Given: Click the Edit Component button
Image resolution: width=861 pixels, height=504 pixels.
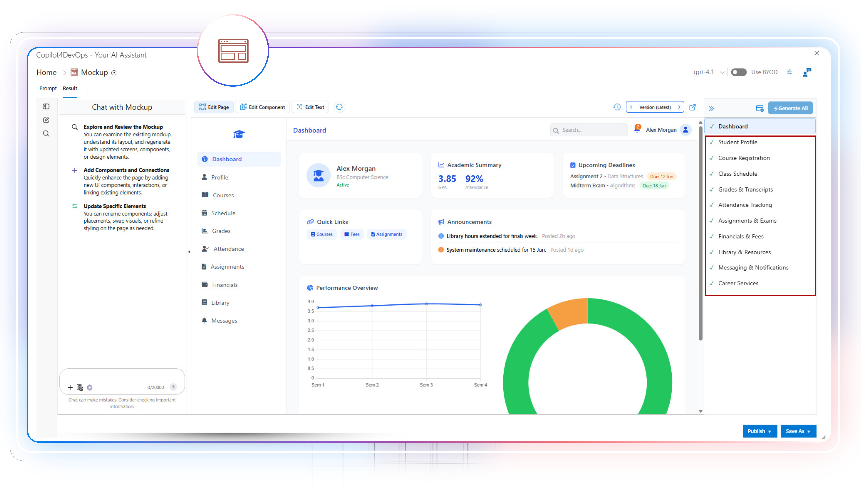Looking at the screenshot, I should click(262, 107).
